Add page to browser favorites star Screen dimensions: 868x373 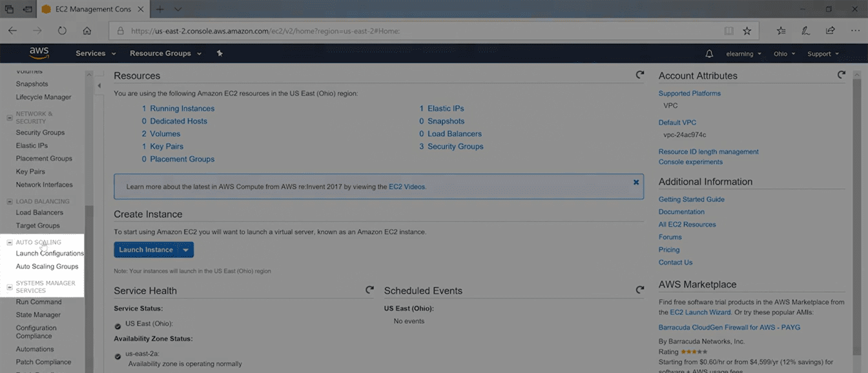tap(747, 30)
